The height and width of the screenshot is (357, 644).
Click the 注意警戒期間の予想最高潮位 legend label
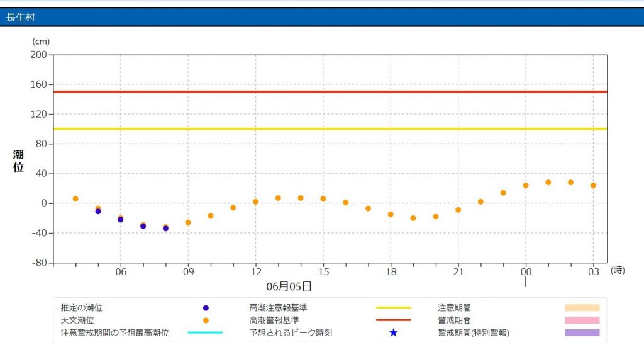(114, 332)
